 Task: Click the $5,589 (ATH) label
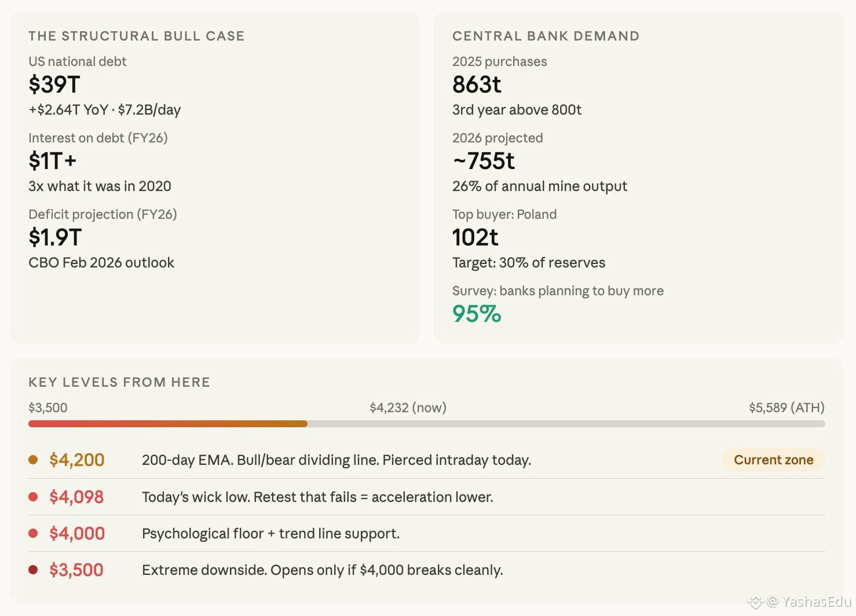(x=787, y=408)
